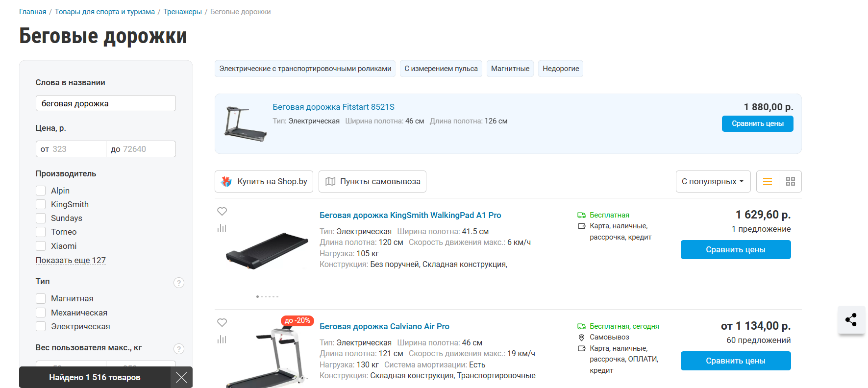Add KingSmith WalkingPad A1 Pro to favorites
The image size is (868, 388).
[222, 211]
